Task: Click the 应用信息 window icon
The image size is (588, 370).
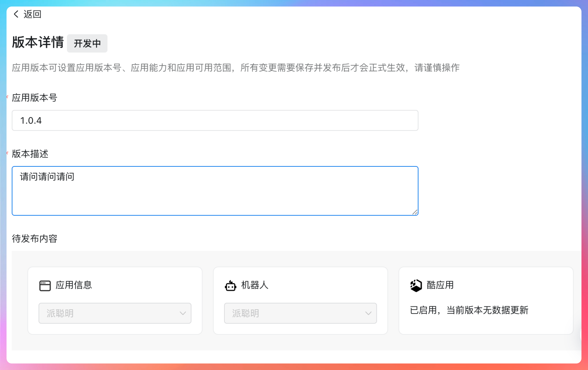Action: [x=45, y=286]
